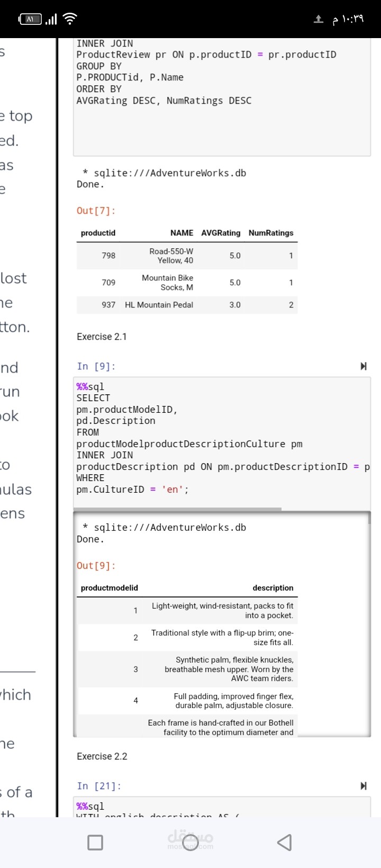Tap the Android back triangle button
Image resolution: width=381 pixels, height=868 pixels.
pos(285,842)
